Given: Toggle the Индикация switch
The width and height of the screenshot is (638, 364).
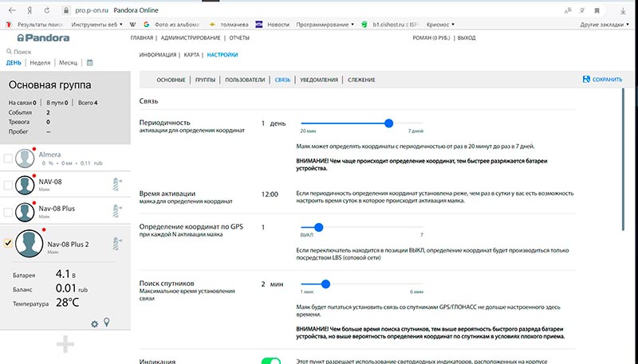Looking at the screenshot, I should coord(271,360).
